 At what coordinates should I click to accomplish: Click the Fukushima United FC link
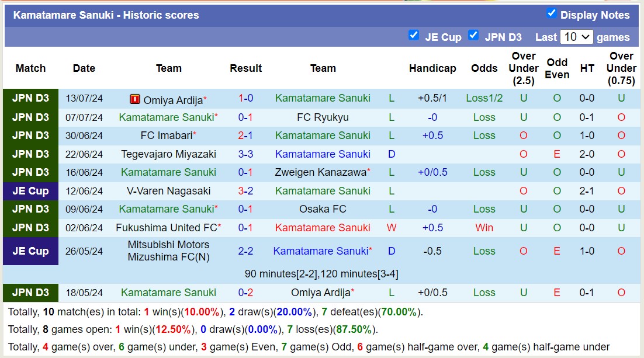(167, 228)
